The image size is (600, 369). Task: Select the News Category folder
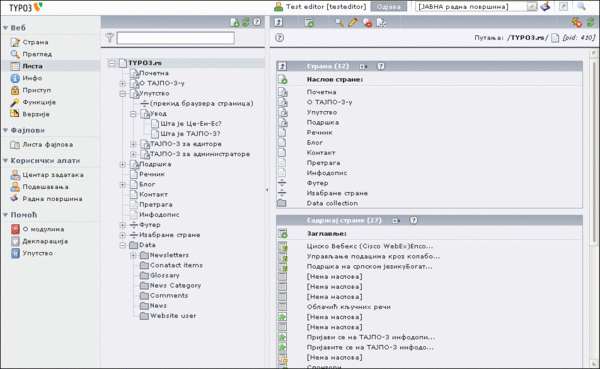175,286
